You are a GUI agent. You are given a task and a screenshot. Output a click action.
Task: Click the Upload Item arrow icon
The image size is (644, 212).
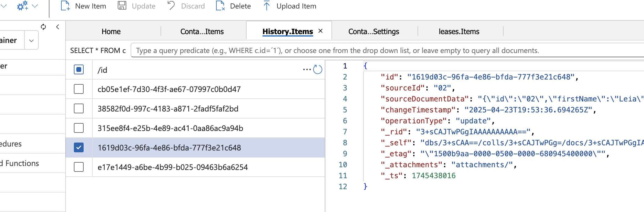point(266,6)
